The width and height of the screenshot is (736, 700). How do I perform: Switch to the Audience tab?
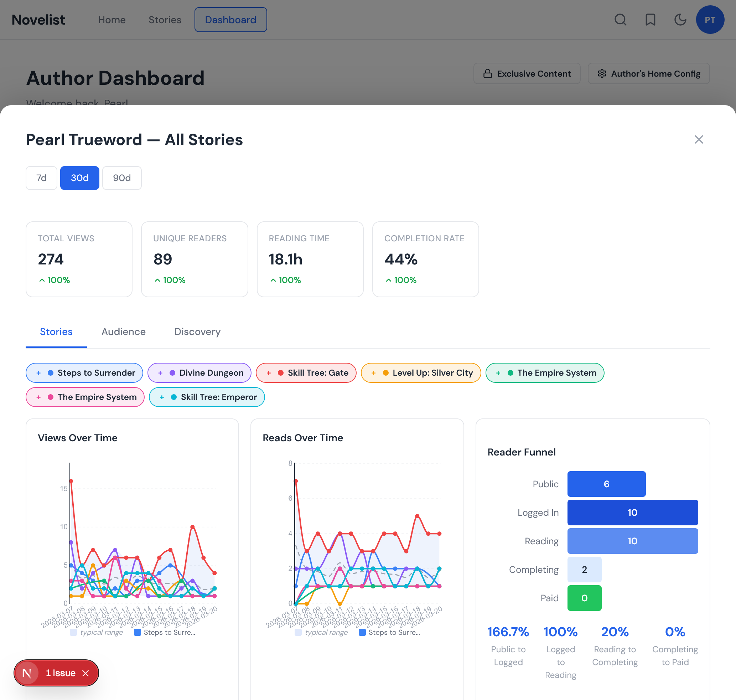point(124,332)
